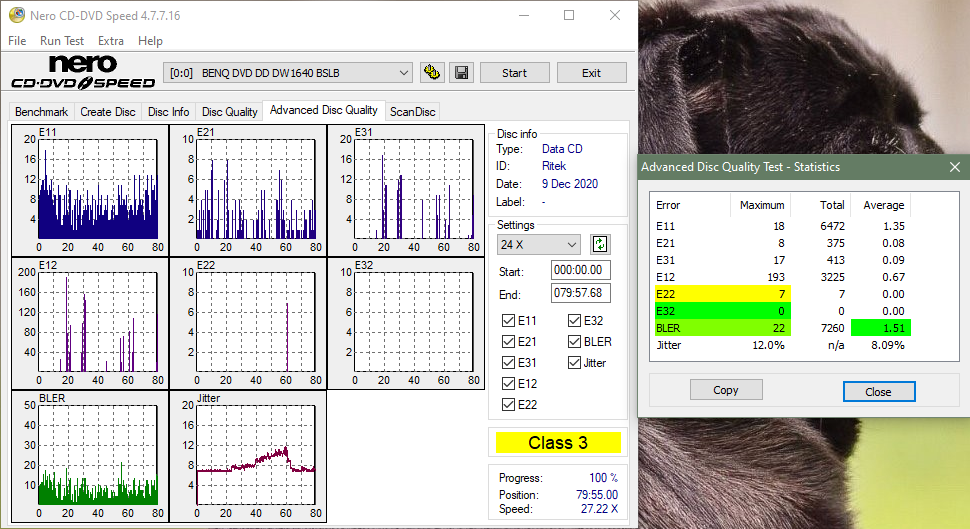Click Copy in the Statistics dialog
The height and width of the screenshot is (529, 970).
726,390
